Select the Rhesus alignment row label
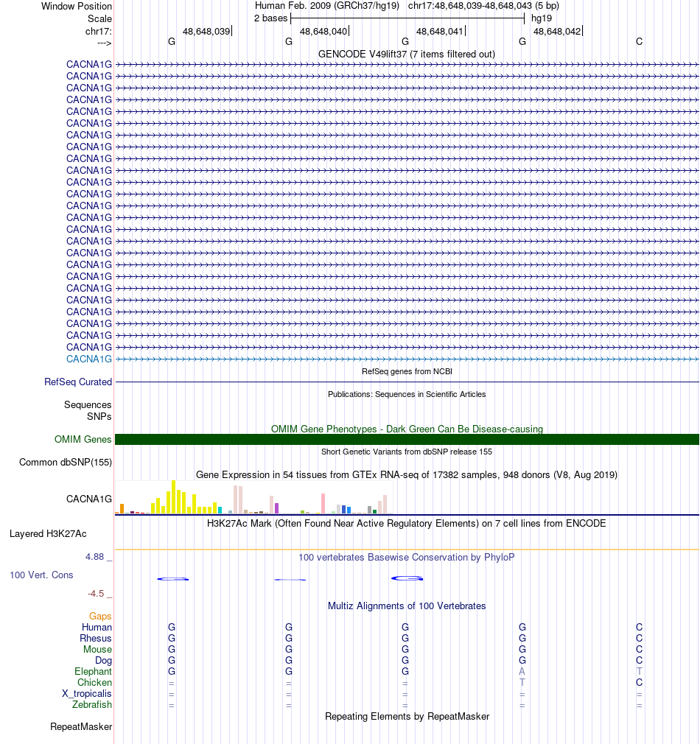 [x=95, y=639]
